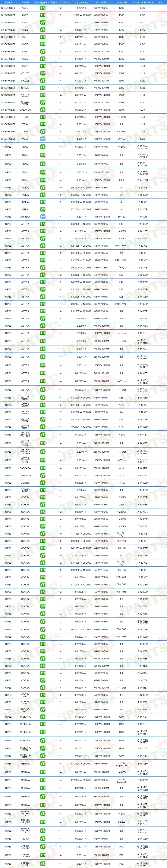Click the Marka column header

tap(8, 2)
